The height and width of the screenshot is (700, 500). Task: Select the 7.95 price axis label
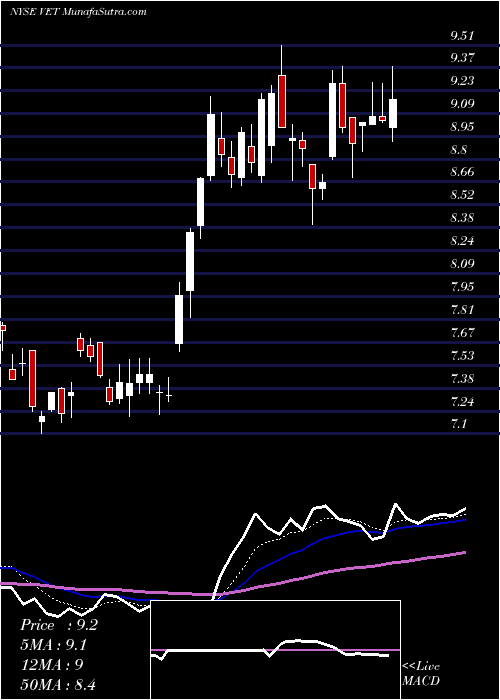(462, 287)
